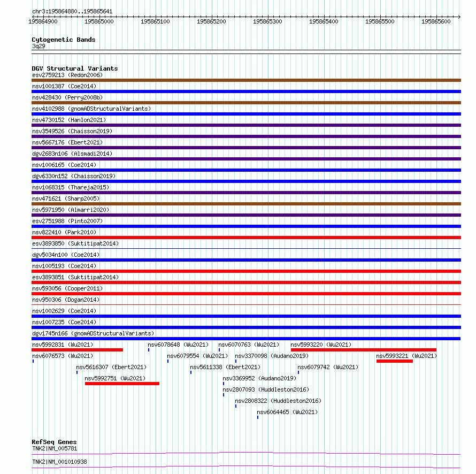
Task: Click the nsv5667176 (Ebert2021) label
Action: point(67,142)
